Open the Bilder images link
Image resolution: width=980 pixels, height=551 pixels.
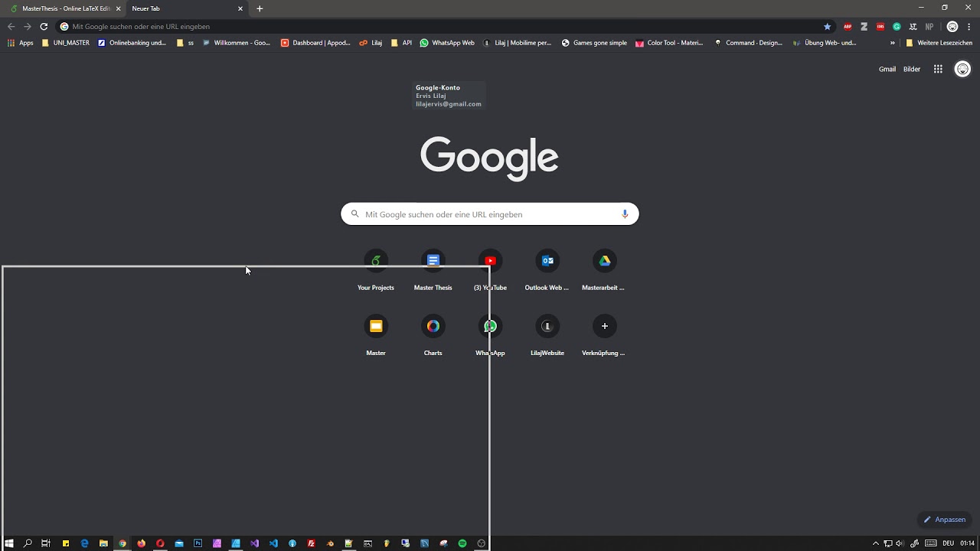(x=912, y=69)
